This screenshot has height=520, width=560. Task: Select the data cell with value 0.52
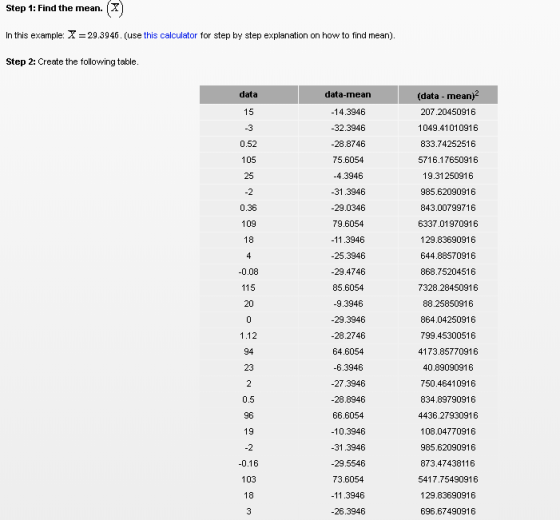tap(249, 144)
